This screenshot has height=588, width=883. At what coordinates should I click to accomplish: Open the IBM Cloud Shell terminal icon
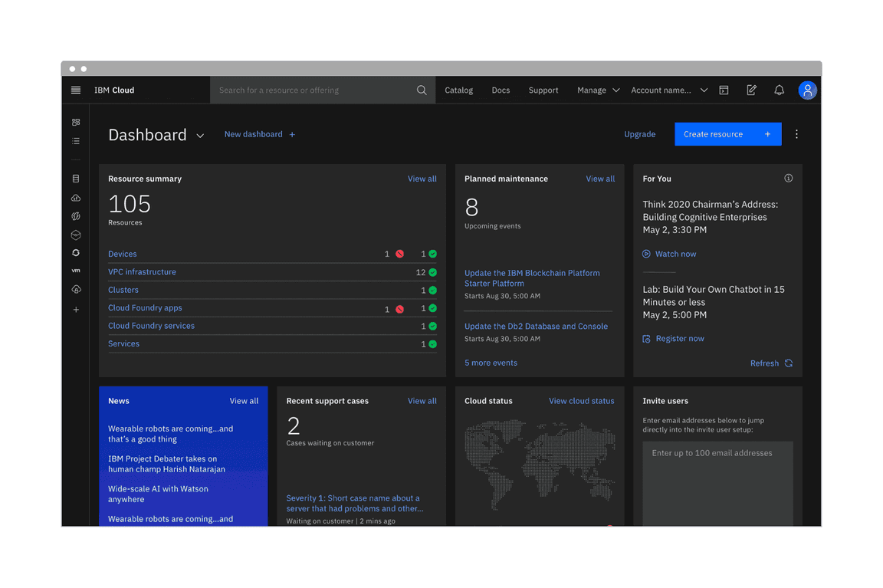(x=724, y=90)
